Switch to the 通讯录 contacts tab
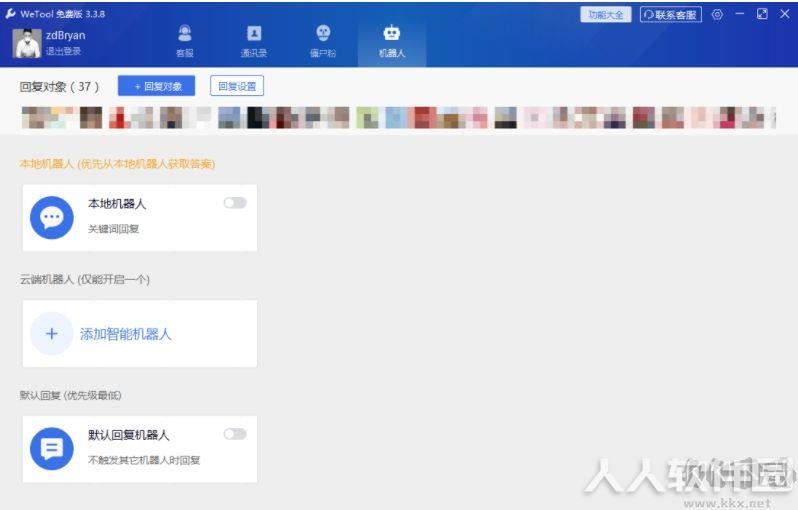This screenshot has height=510, width=798. pos(254,41)
